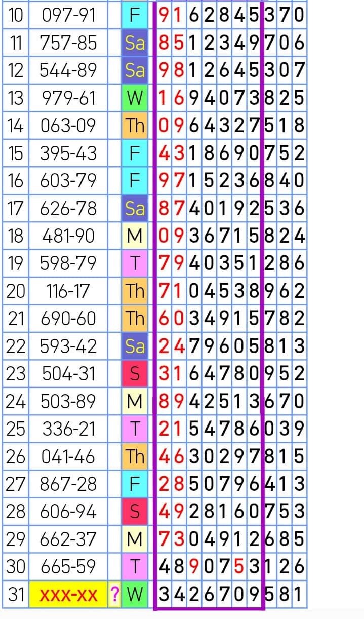
Task: Click the F day cell beside 395-43
Action: click(x=135, y=153)
